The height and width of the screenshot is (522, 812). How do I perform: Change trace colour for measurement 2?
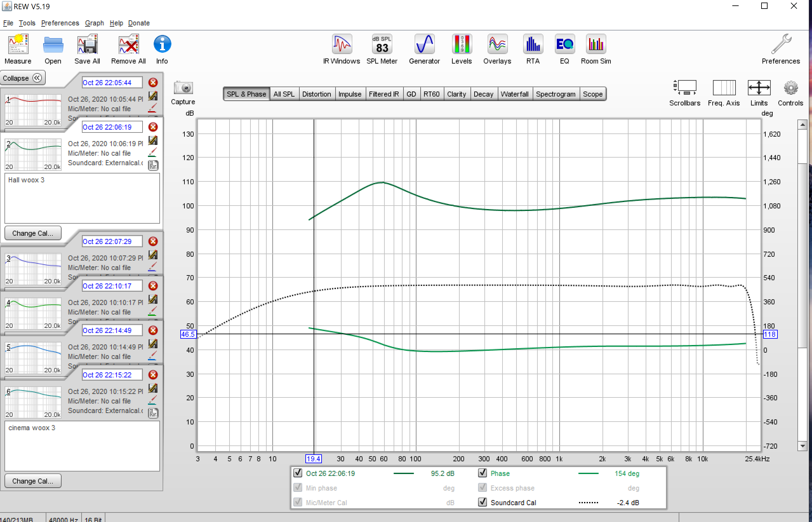153,153
